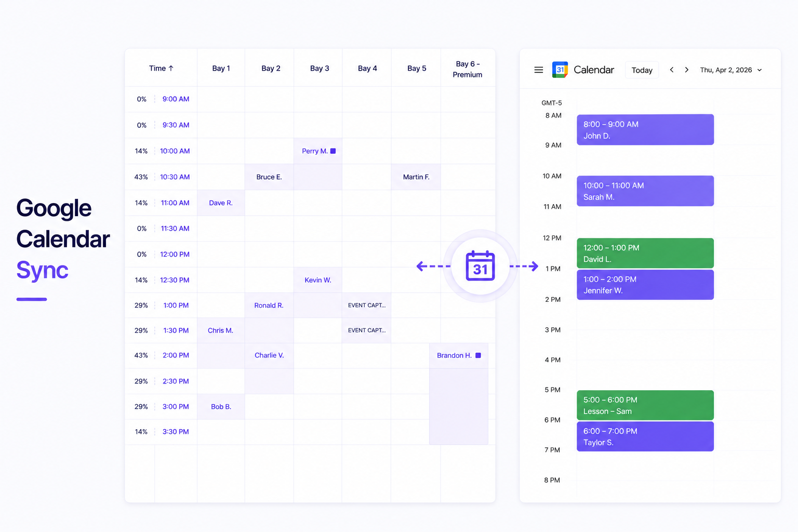The height and width of the screenshot is (532, 798).
Task: Open Bob B. booking in Bay 1
Action: point(221,407)
